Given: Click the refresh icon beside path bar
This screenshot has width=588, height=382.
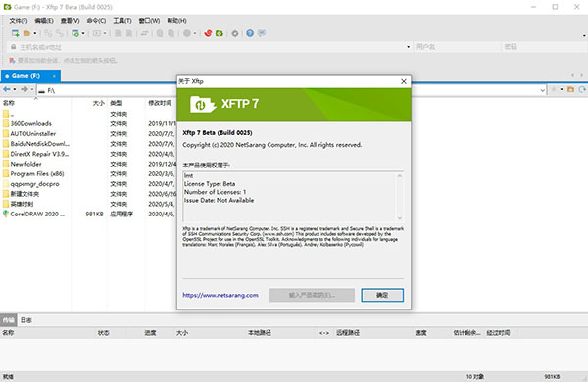Looking at the screenshot, I should pos(582,89).
